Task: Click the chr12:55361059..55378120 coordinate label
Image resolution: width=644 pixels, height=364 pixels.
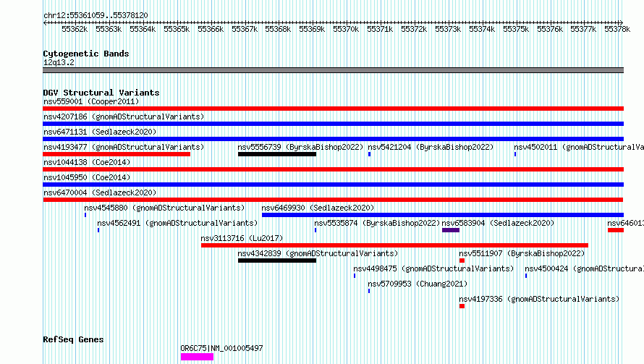Action: coord(96,15)
